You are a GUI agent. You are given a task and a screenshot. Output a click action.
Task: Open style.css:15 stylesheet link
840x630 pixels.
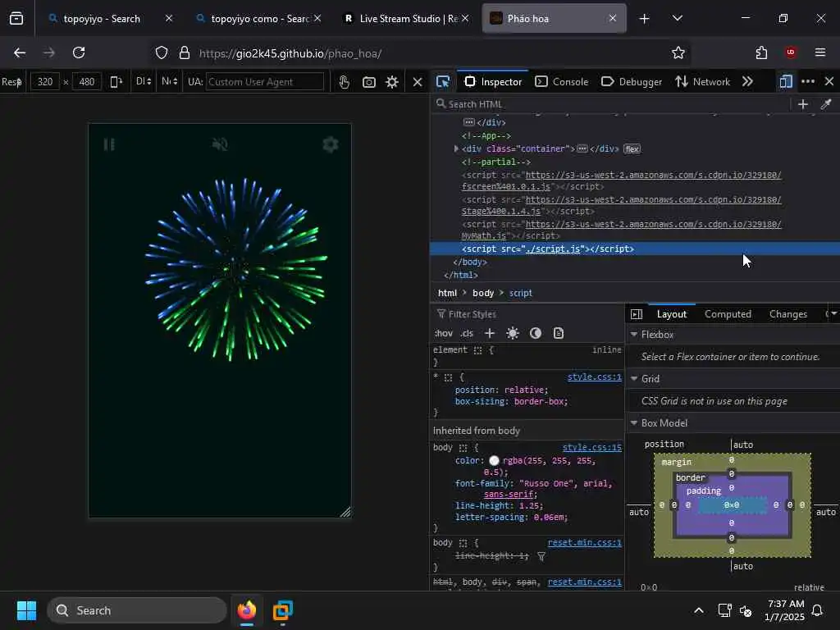592,447
